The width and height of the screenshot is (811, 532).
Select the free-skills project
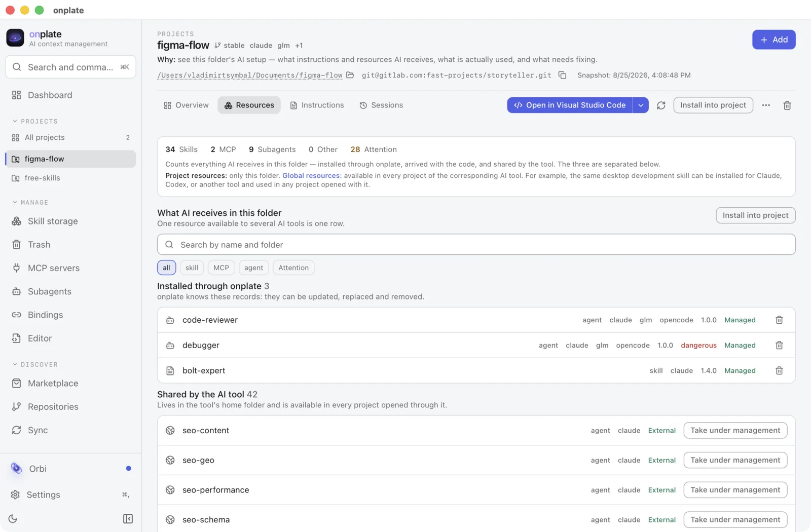[x=70, y=178]
